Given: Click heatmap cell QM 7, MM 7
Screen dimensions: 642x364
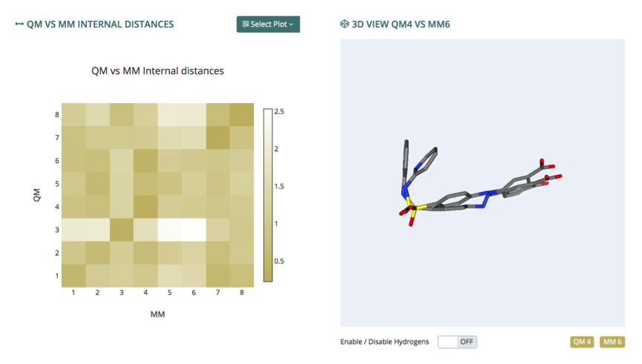Looking at the screenshot, I should click(217, 138).
